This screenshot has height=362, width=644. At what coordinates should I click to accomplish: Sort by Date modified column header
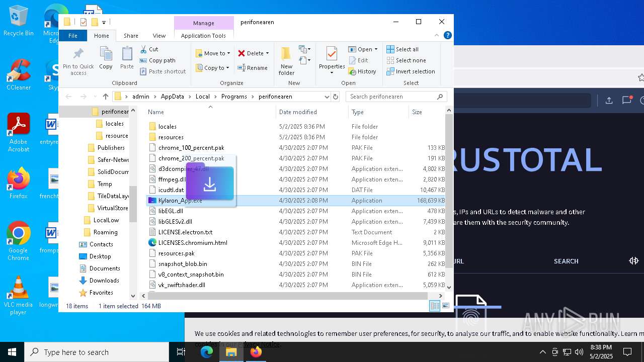[x=312, y=112]
